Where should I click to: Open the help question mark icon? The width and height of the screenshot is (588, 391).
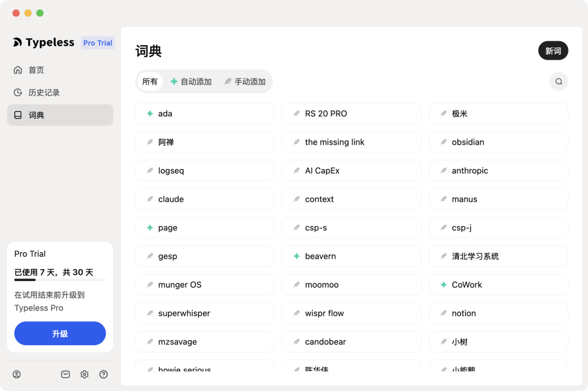pos(103,374)
